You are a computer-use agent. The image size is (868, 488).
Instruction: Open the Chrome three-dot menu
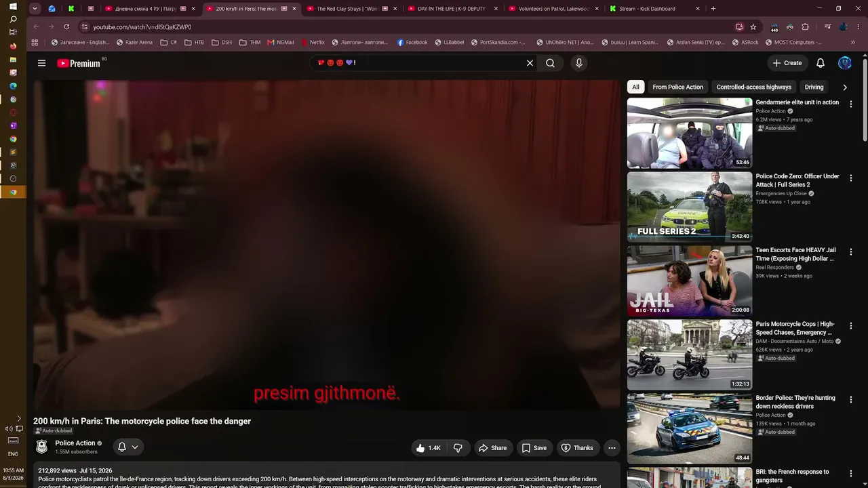click(858, 26)
